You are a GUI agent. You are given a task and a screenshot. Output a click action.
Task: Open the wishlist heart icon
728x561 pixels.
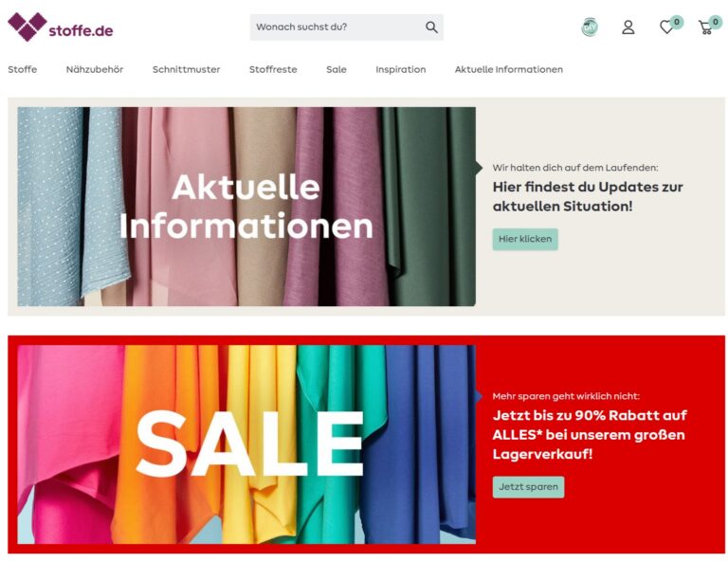(x=666, y=27)
